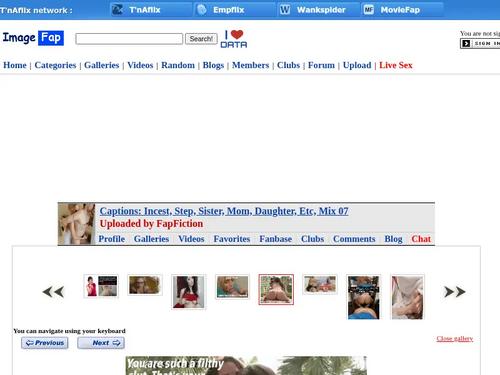
Task: Open the Wankspider W icon
Action: 285,10
